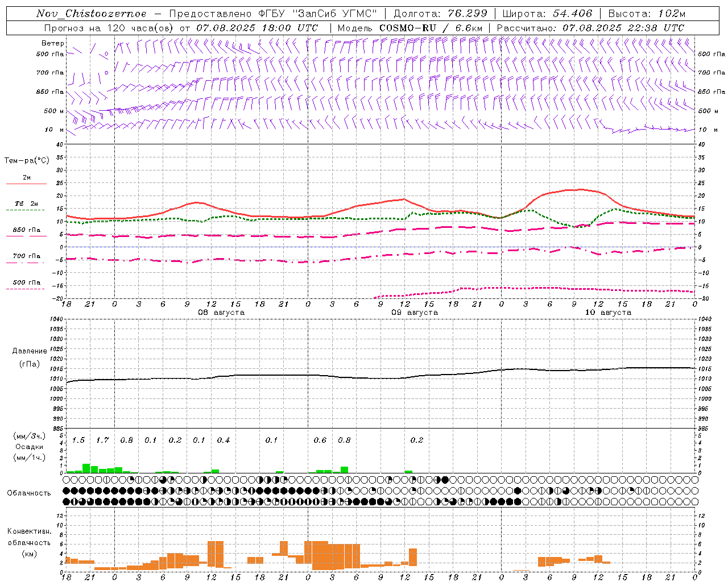The height and width of the screenshot is (582, 728).
Task: Click the '09 августа' date label
Action: point(415,313)
